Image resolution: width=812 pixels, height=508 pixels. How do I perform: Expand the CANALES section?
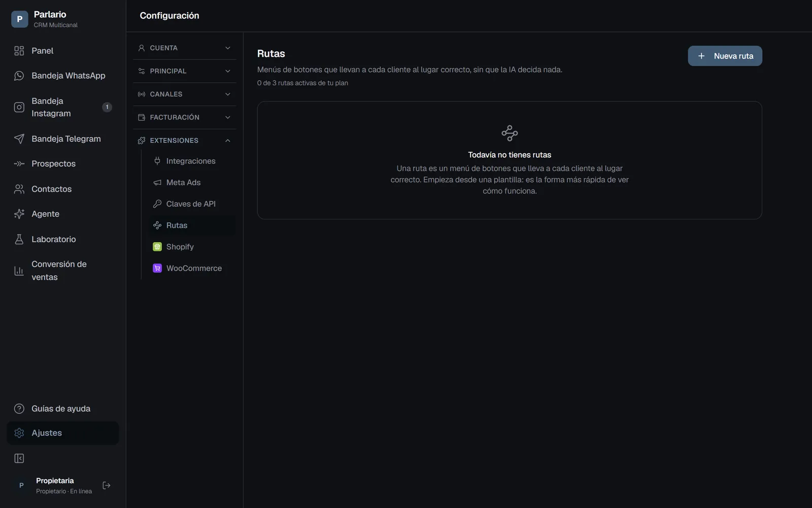click(184, 94)
